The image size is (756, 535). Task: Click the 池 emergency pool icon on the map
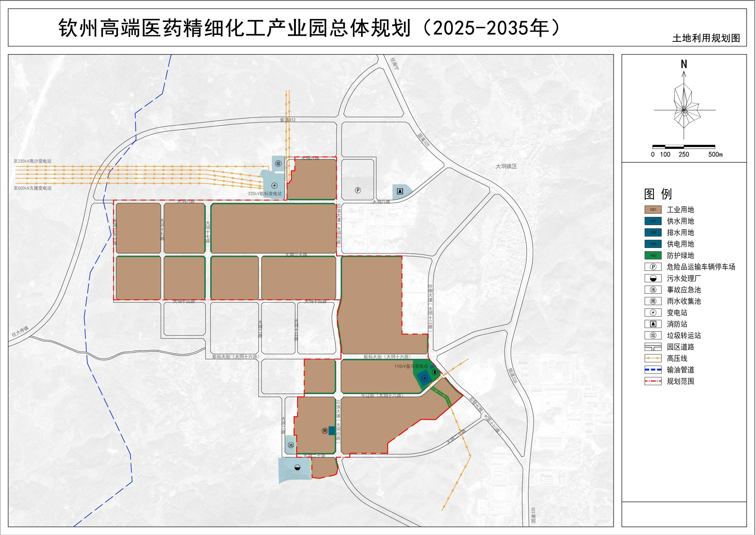click(x=291, y=445)
